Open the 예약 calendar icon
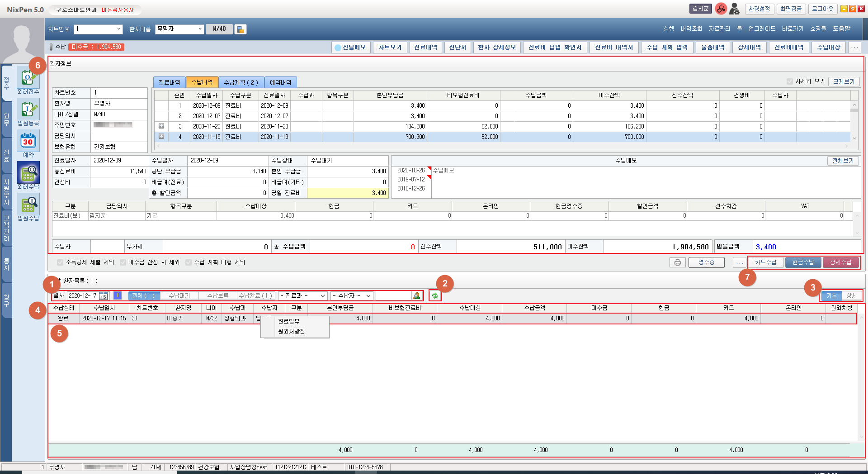Viewport: 868px width, 476px height. click(x=28, y=141)
